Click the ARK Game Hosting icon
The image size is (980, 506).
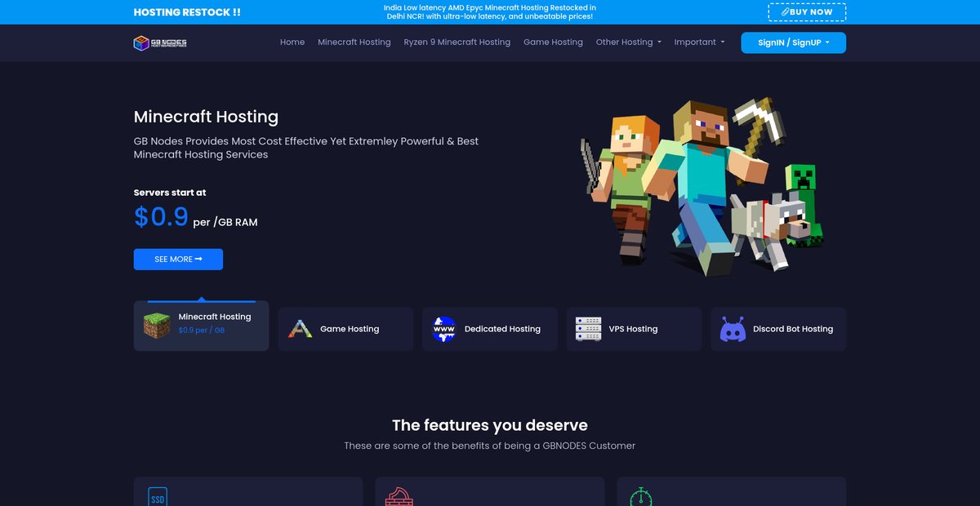301,329
